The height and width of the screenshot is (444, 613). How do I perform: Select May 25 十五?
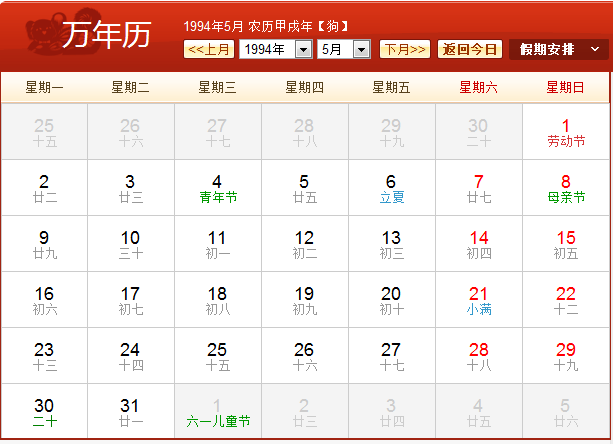[218, 356]
